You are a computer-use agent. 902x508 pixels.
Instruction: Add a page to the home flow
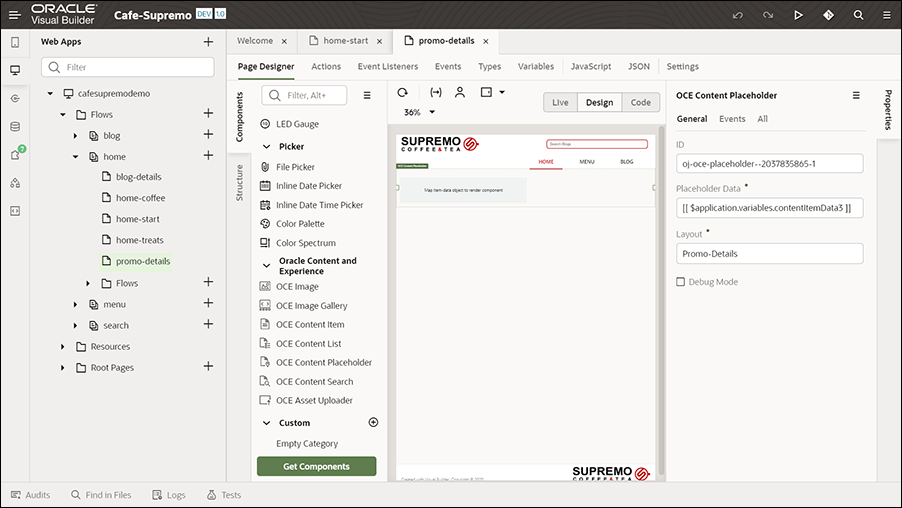(x=208, y=155)
